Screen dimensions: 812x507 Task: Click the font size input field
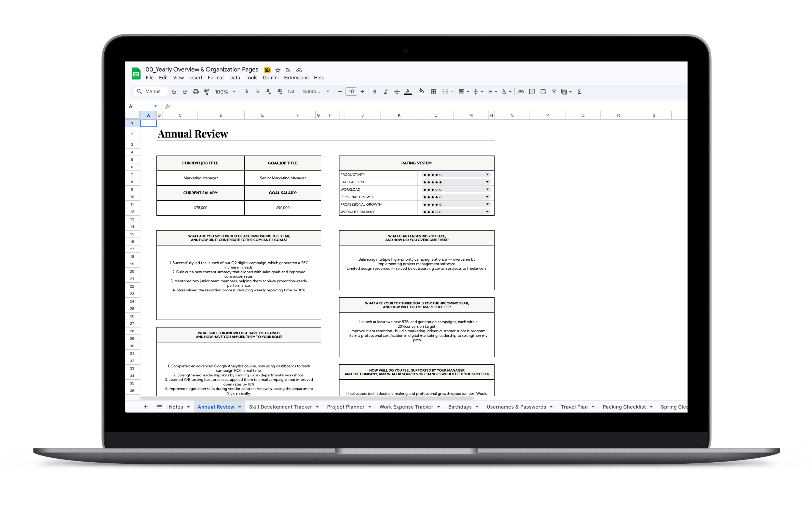(351, 91)
